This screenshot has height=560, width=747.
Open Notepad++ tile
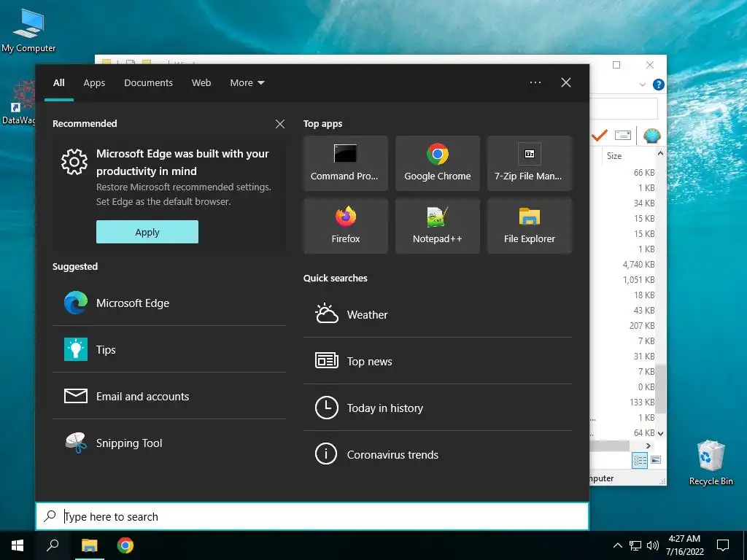pyautogui.click(x=438, y=226)
